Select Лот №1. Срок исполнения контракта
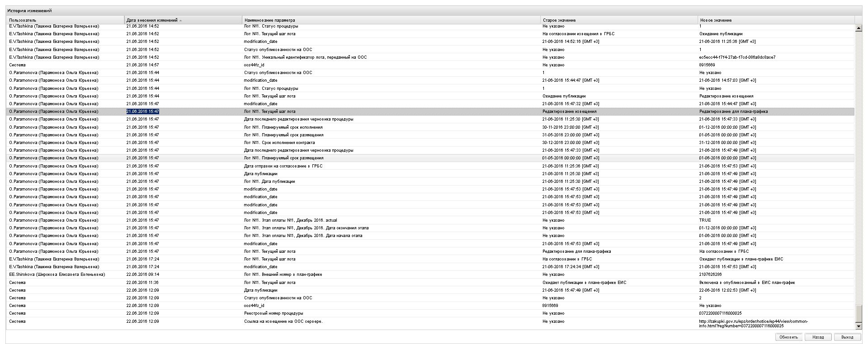The height and width of the screenshot is (344, 868). point(279,143)
